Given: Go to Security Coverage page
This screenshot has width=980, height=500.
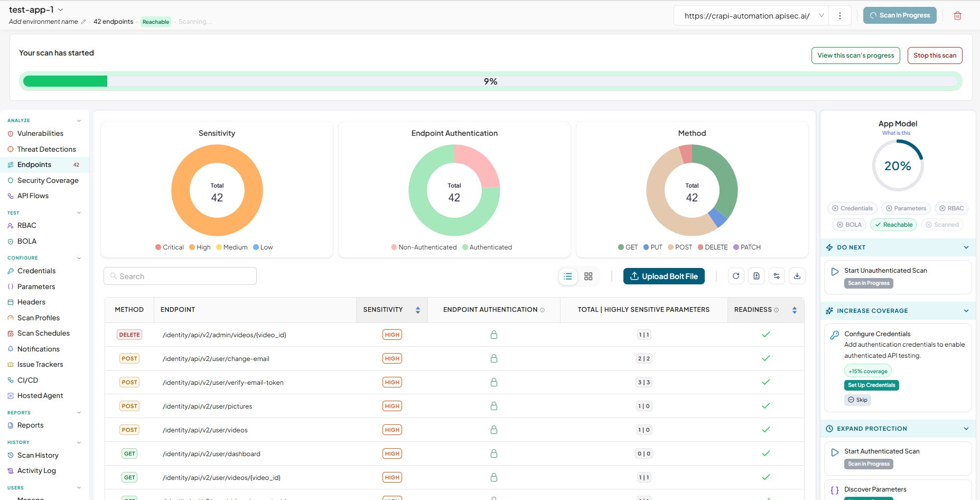Looking at the screenshot, I should click(x=48, y=181).
